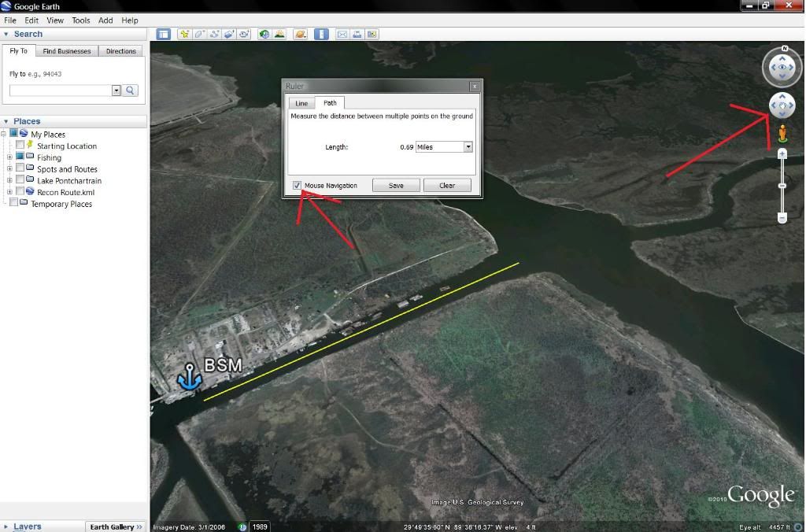
Task: Toggle the Mouse Navigation checkbox
Action: click(x=297, y=186)
